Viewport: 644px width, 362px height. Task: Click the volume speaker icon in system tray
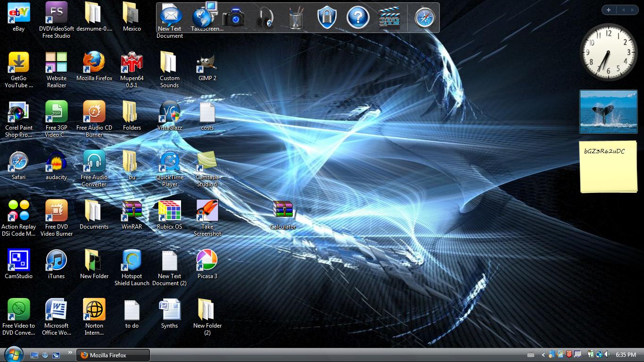[x=606, y=354]
